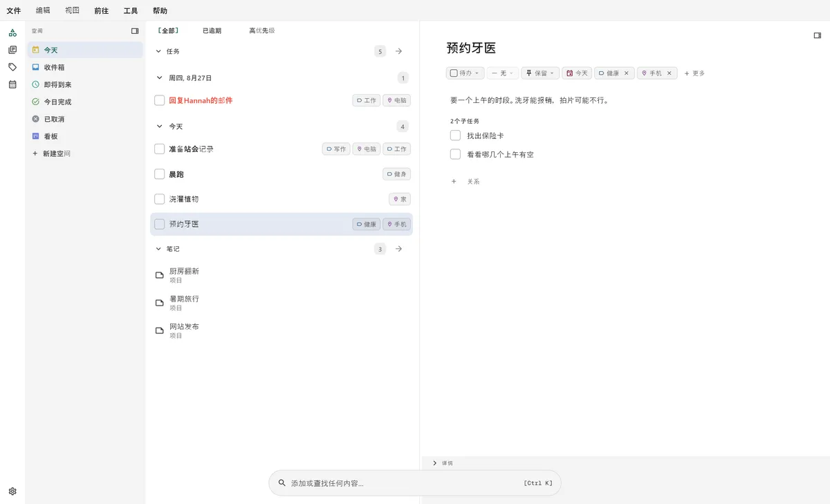Click the 健康 tag on the 预约牙医 row
830x504 pixels.
tap(367, 224)
